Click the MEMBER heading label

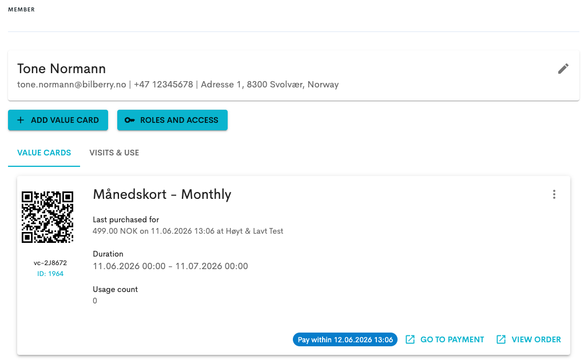tap(21, 10)
